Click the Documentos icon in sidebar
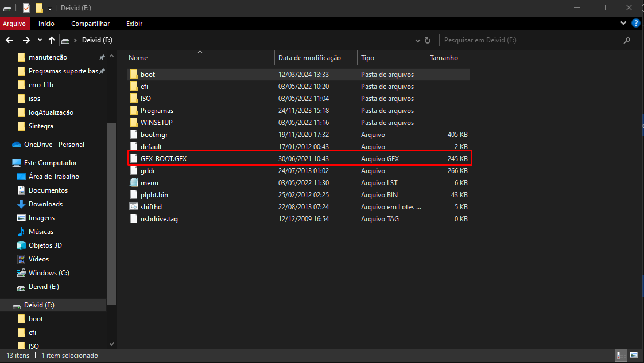 coord(21,190)
